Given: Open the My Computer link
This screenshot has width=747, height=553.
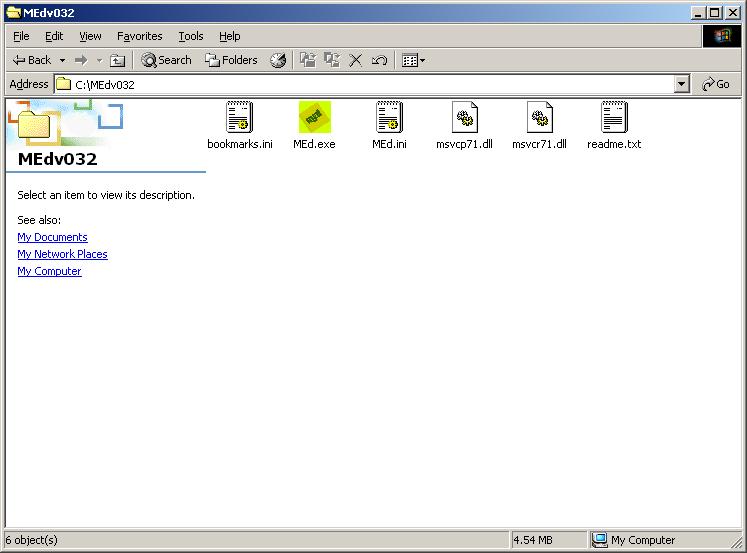Looking at the screenshot, I should 49,271.
